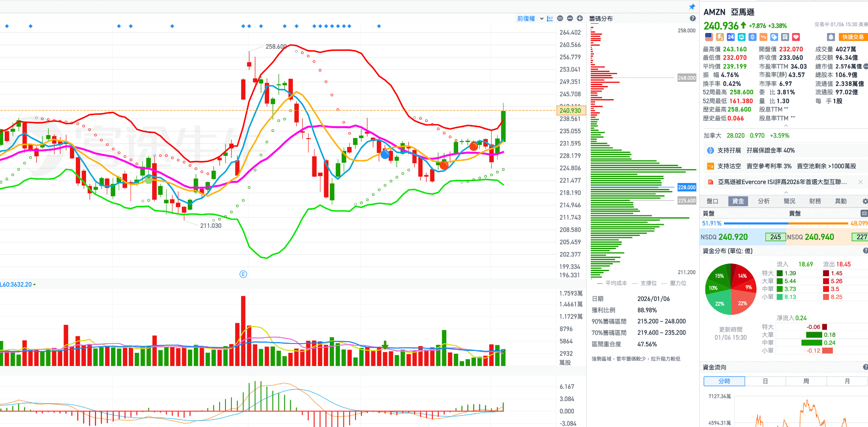Click the 211.030 low price label
The width and height of the screenshot is (868, 427).
(211, 226)
